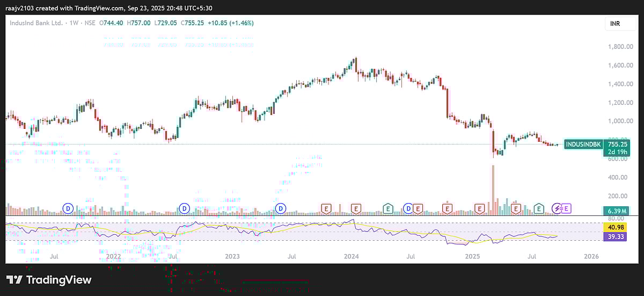Click the dividend D marker before 2022
The width and height of the screenshot is (644, 296).
click(x=68, y=208)
